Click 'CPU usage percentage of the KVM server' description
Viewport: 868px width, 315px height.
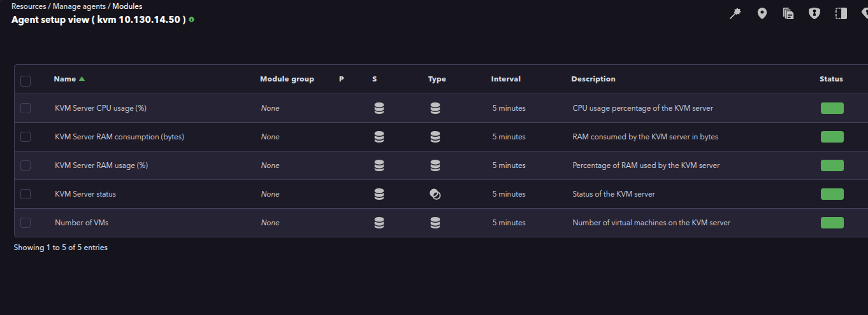tap(643, 108)
